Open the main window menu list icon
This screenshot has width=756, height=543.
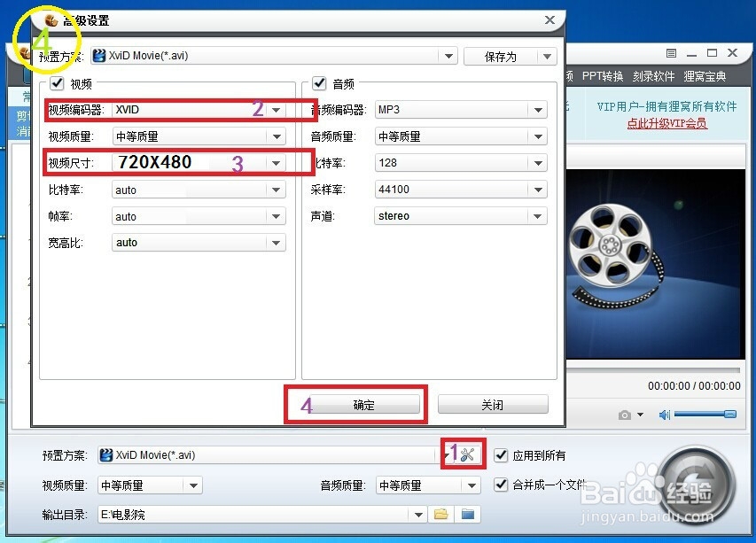pos(671,53)
